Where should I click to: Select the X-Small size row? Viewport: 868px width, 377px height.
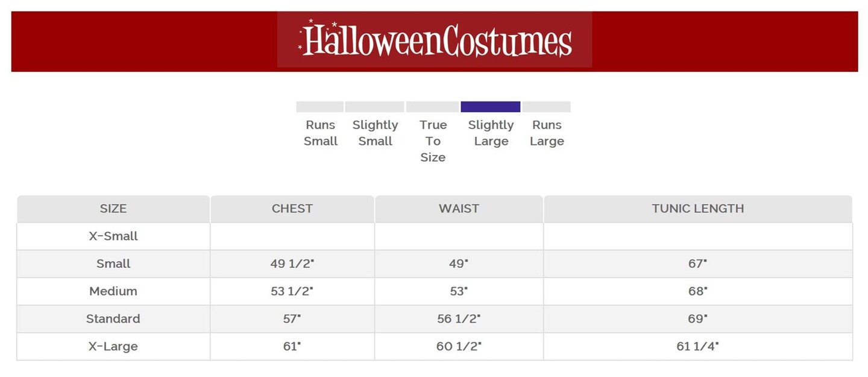point(113,236)
